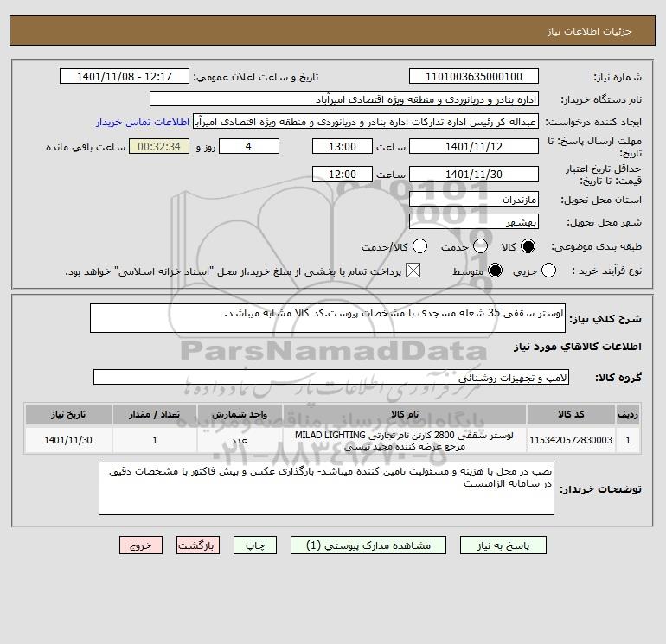The width and height of the screenshot is (666, 644).
Task: Click the buyer organization name field
Action: coord(344,99)
